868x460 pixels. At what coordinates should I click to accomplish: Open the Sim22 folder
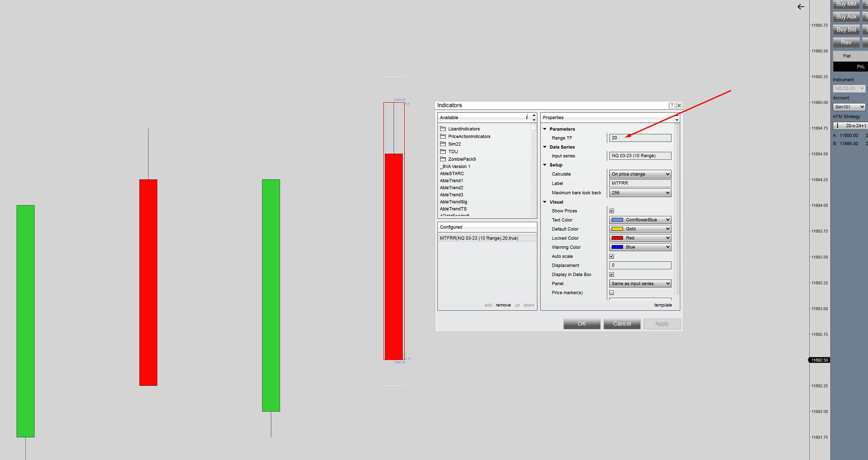click(x=454, y=144)
